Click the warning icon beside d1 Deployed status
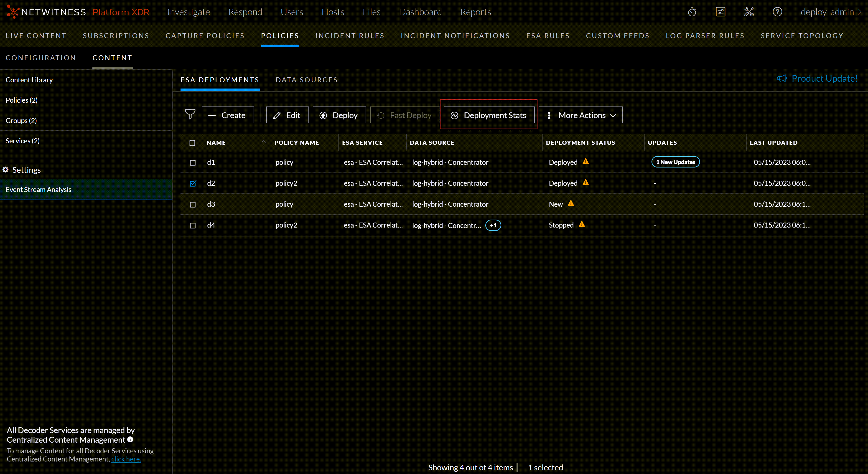868x474 pixels. 586,162
